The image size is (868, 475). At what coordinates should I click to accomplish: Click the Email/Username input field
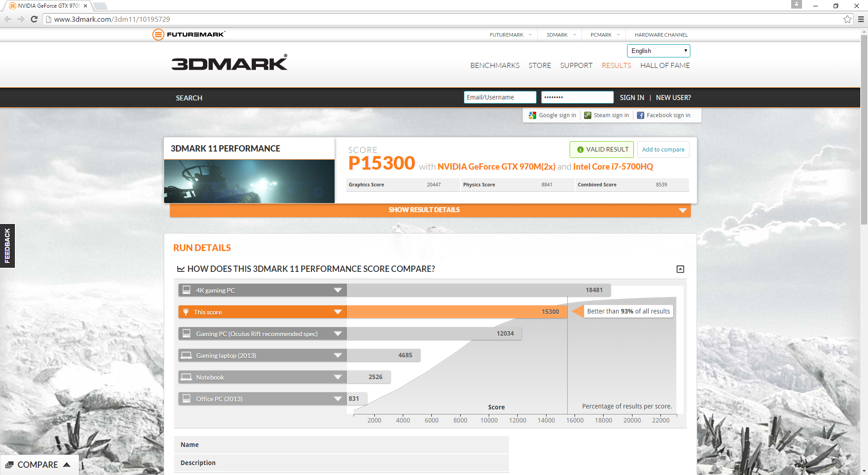point(500,97)
